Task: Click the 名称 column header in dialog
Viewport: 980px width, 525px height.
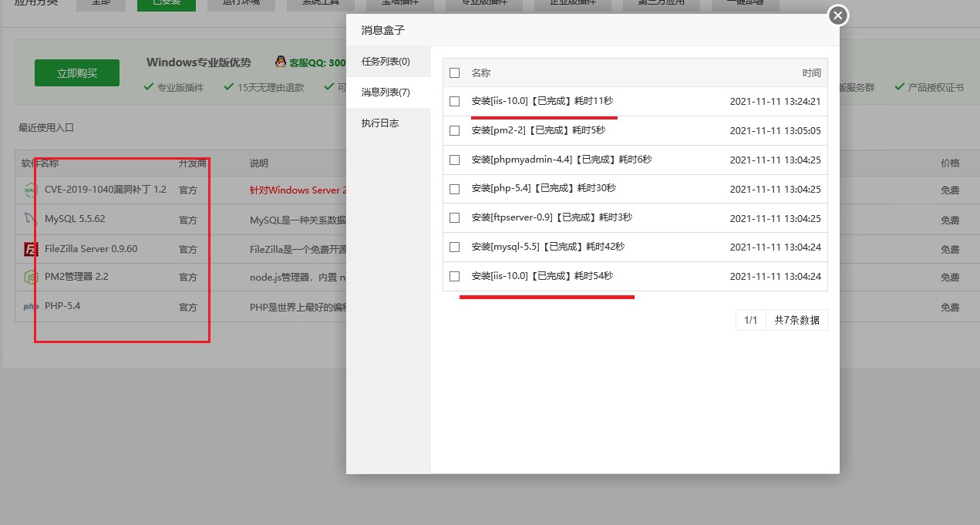Action: point(481,72)
